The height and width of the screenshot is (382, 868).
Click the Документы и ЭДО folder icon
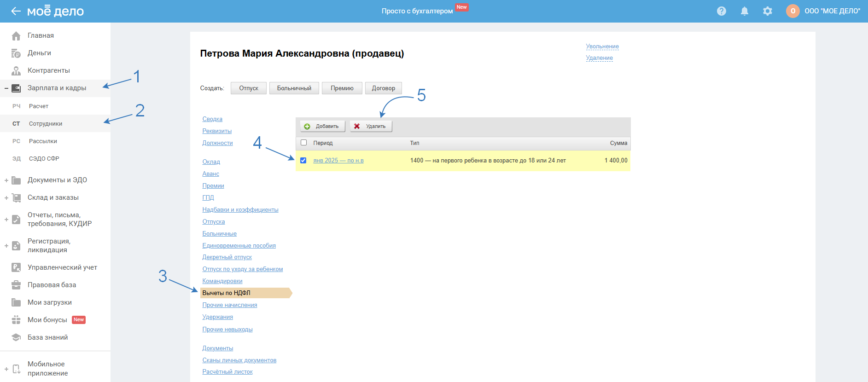click(16, 180)
